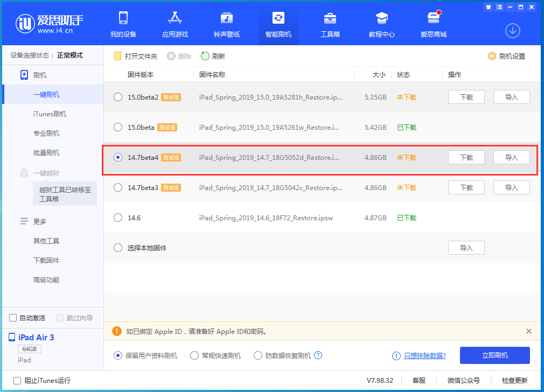Select the 14.6 firmware radio button

(x=118, y=218)
